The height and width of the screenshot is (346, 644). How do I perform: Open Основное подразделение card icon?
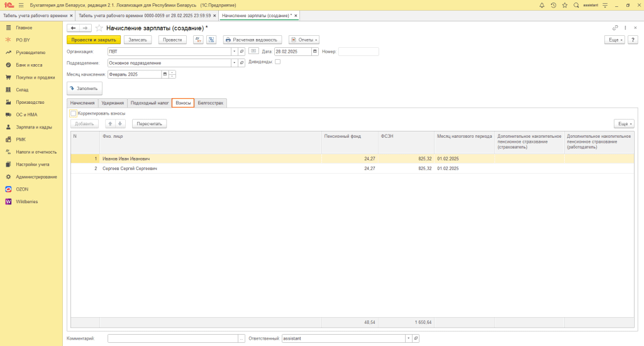tap(241, 63)
